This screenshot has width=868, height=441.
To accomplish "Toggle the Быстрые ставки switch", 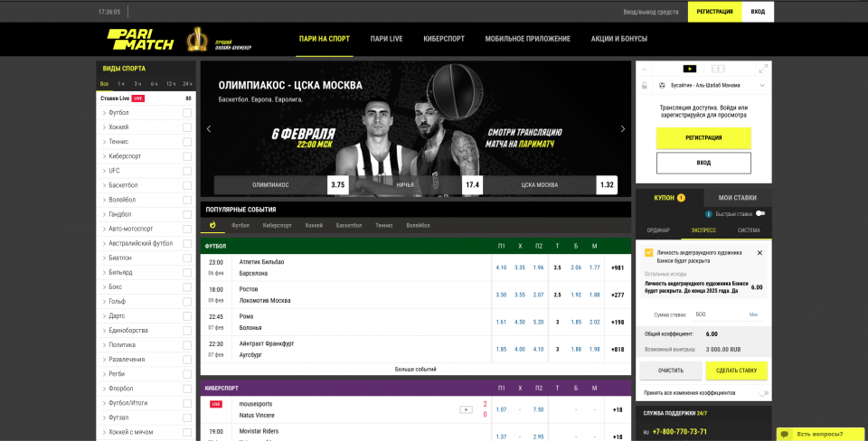I will [760, 214].
